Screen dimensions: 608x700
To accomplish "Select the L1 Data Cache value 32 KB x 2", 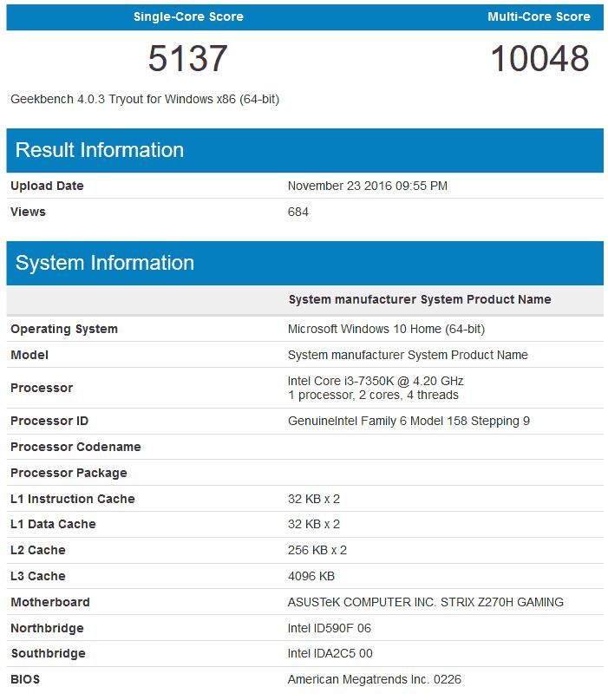I will pos(314,524).
